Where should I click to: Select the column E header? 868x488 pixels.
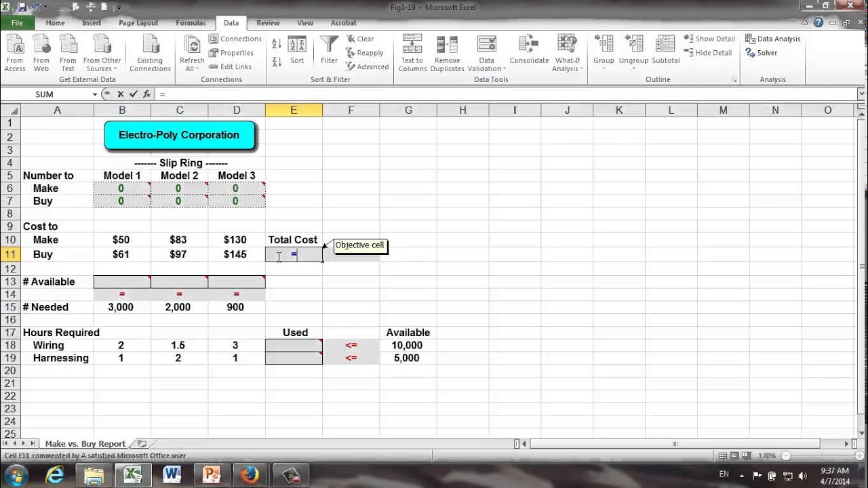coord(294,110)
